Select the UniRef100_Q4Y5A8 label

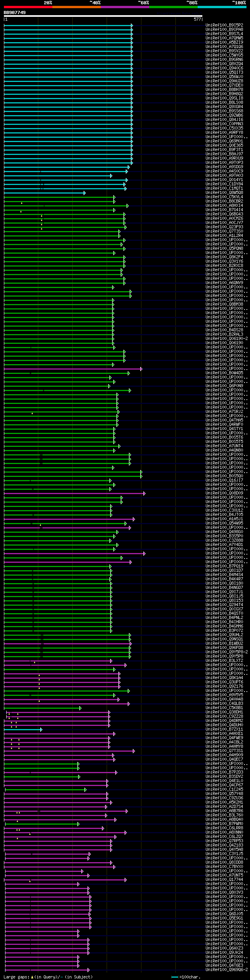tap(224, 849)
